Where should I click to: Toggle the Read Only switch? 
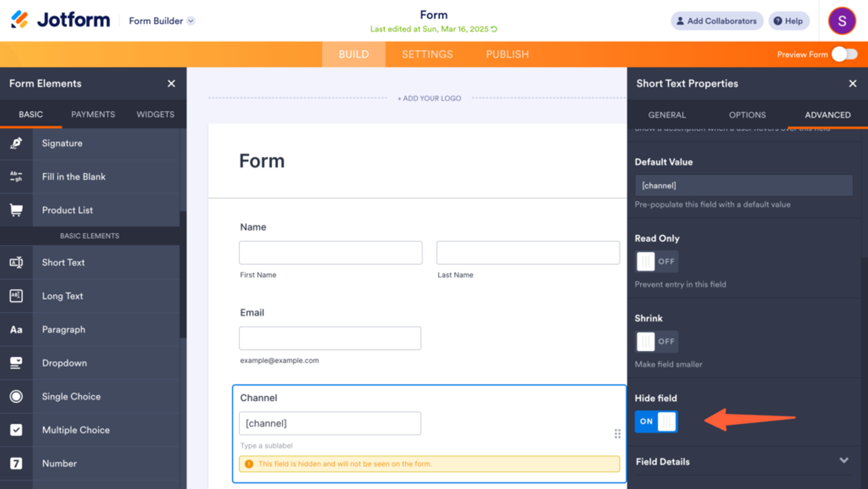[656, 261]
